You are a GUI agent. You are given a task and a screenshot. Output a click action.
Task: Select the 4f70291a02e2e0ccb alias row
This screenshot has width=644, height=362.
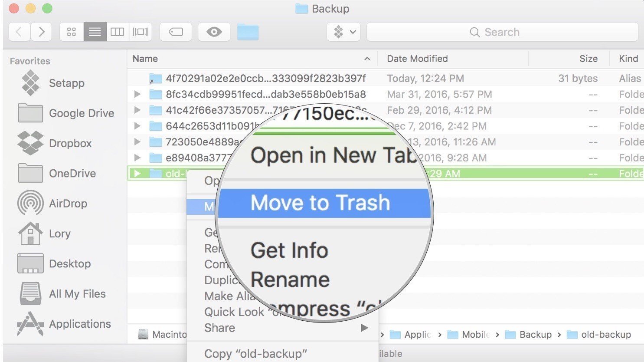pyautogui.click(x=386, y=78)
